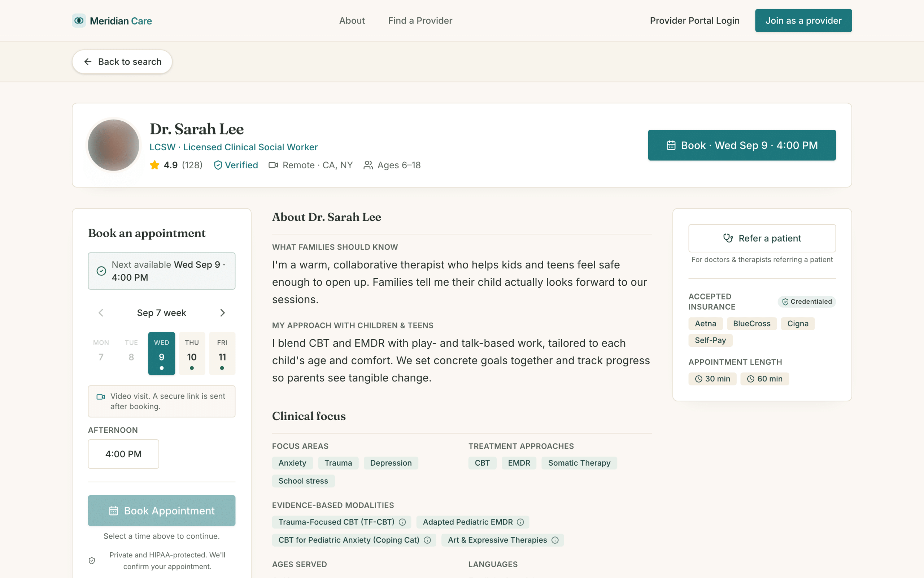Click Monday 7 in the week picker

(101, 354)
